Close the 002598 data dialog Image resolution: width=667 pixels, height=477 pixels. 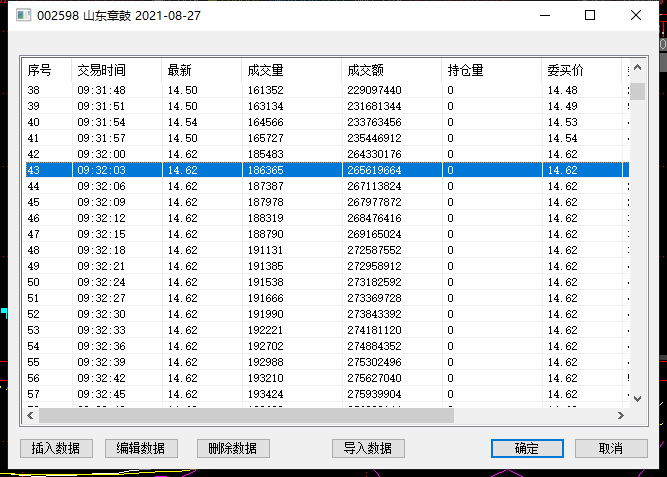pyautogui.click(x=636, y=15)
